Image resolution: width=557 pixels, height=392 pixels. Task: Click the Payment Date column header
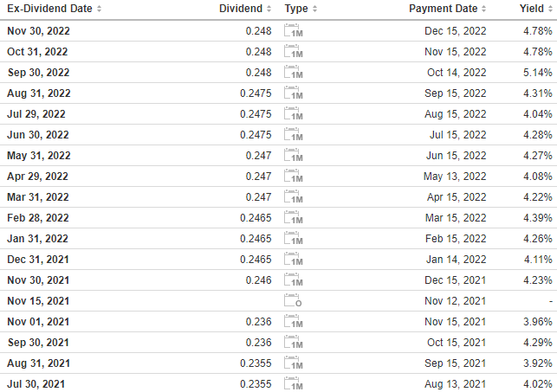tap(443, 9)
